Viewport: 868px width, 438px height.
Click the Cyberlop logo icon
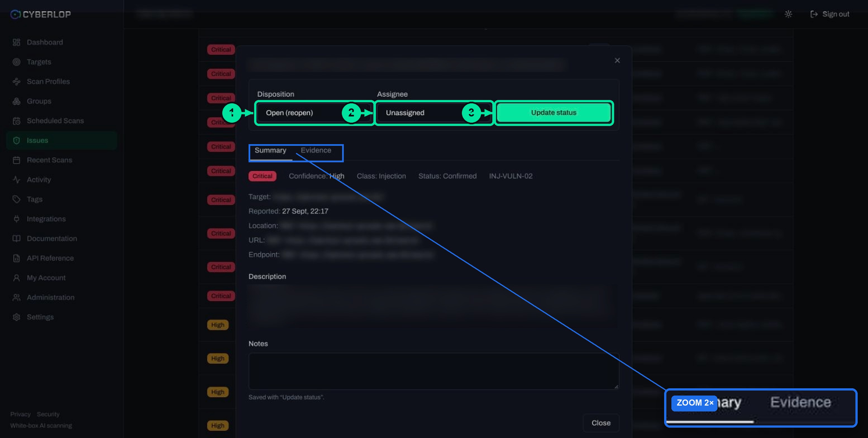point(16,14)
